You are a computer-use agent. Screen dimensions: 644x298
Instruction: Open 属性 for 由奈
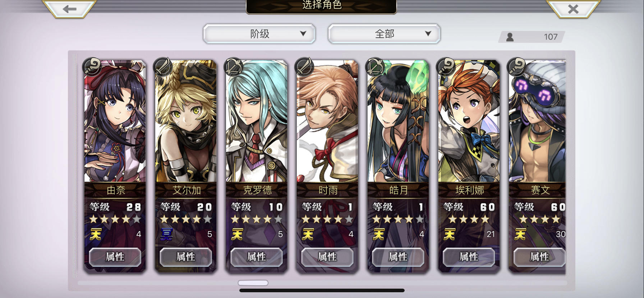(x=115, y=257)
